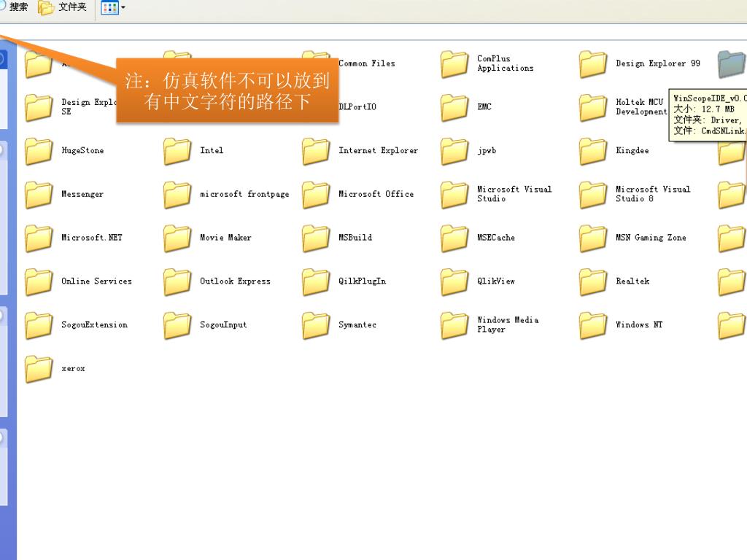Select the DLPortIO folder label
747x560 pixels.
(357, 106)
